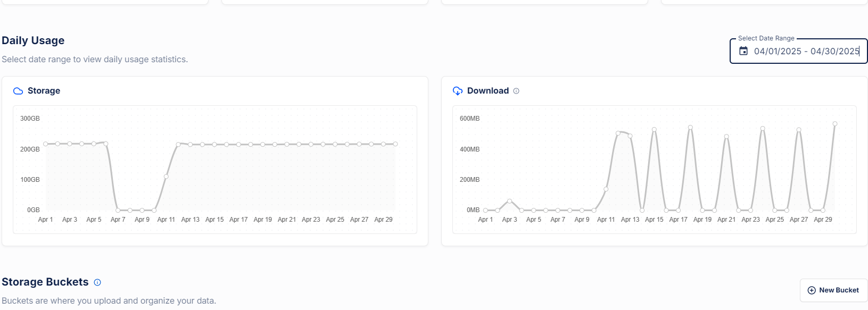Click the plus icon in New Bucket button
This screenshot has width=868, height=310.
[x=812, y=290]
